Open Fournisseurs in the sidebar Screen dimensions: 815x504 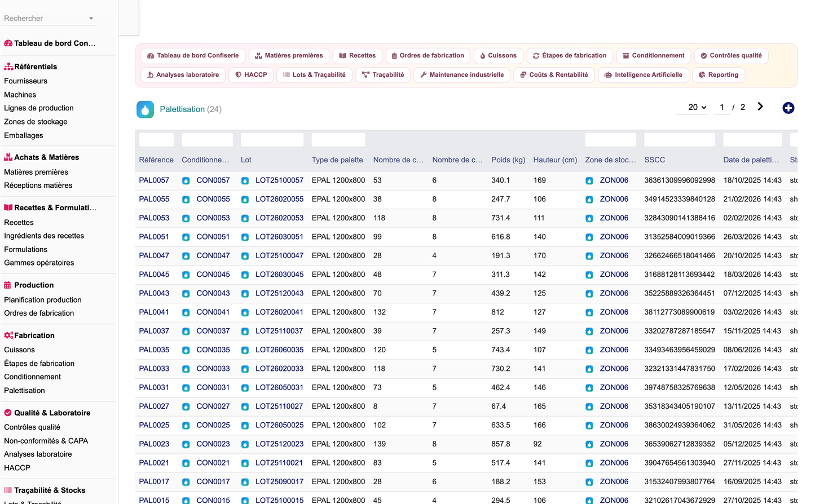click(25, 81)
